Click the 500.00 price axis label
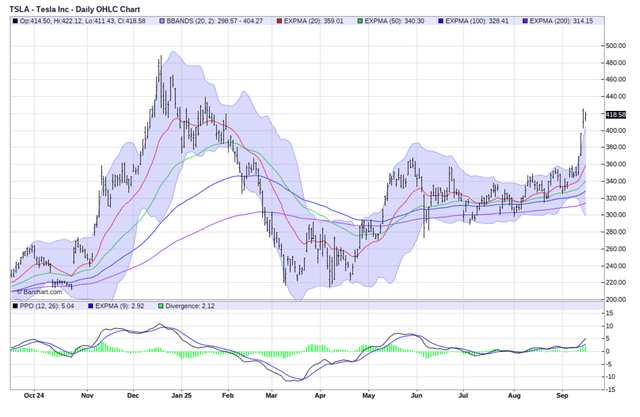Screen dimensions: 640x417 tap(616, 46)
